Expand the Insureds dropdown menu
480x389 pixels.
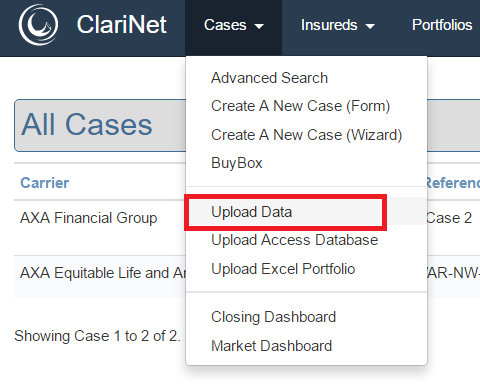click(338, 25)
